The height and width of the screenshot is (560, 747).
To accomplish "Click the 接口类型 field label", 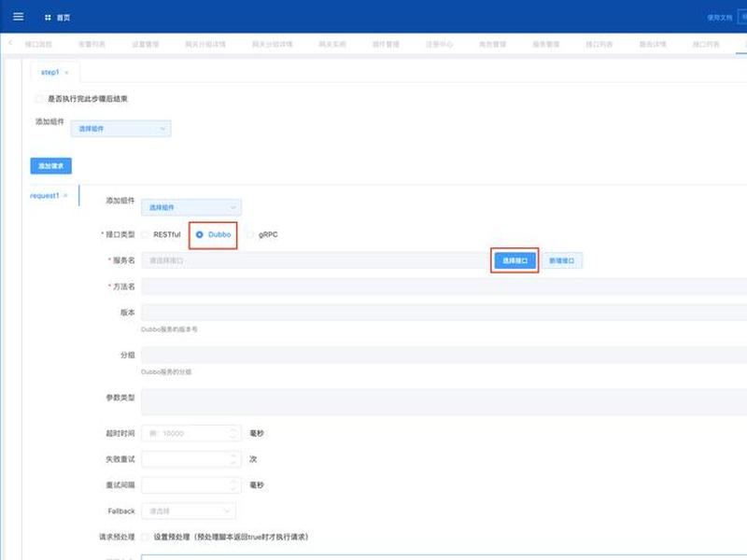I will (120, 234).
